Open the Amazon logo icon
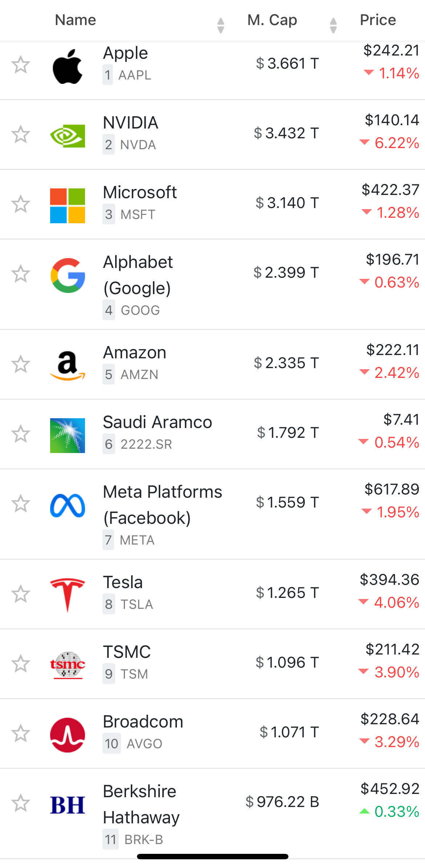Image resolution: width=425 pixels, height=868 pixels. coord(68,366)
